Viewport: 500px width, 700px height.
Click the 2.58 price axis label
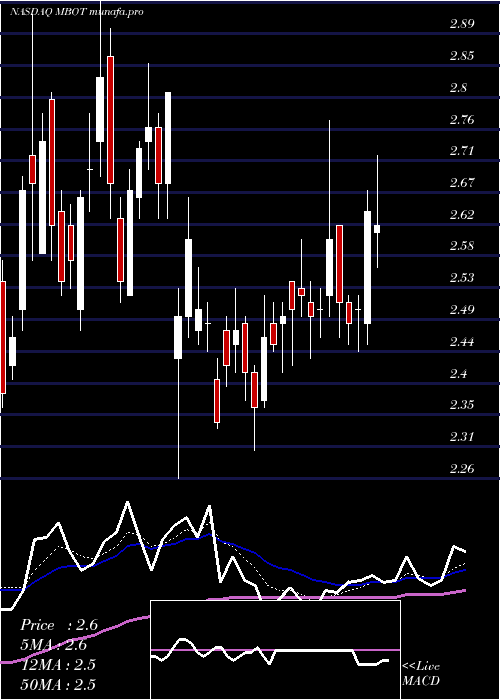click(x=462, y=246)
